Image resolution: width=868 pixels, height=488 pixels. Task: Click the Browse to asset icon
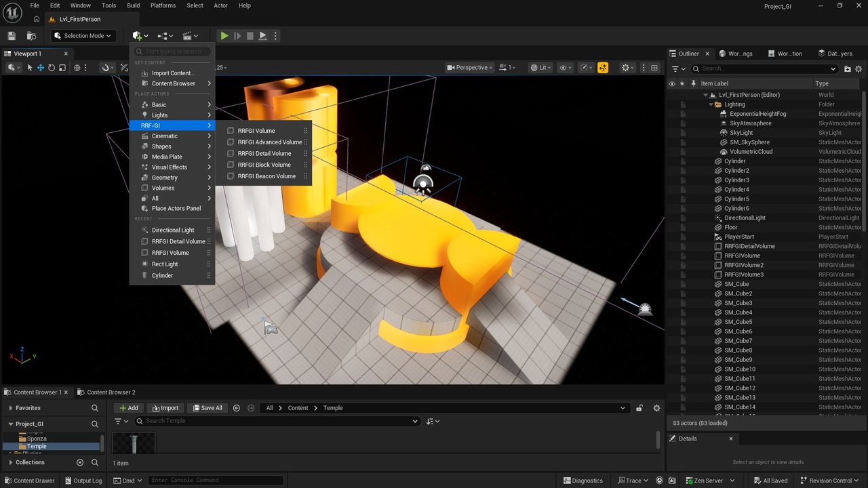[x=31, y=36]
